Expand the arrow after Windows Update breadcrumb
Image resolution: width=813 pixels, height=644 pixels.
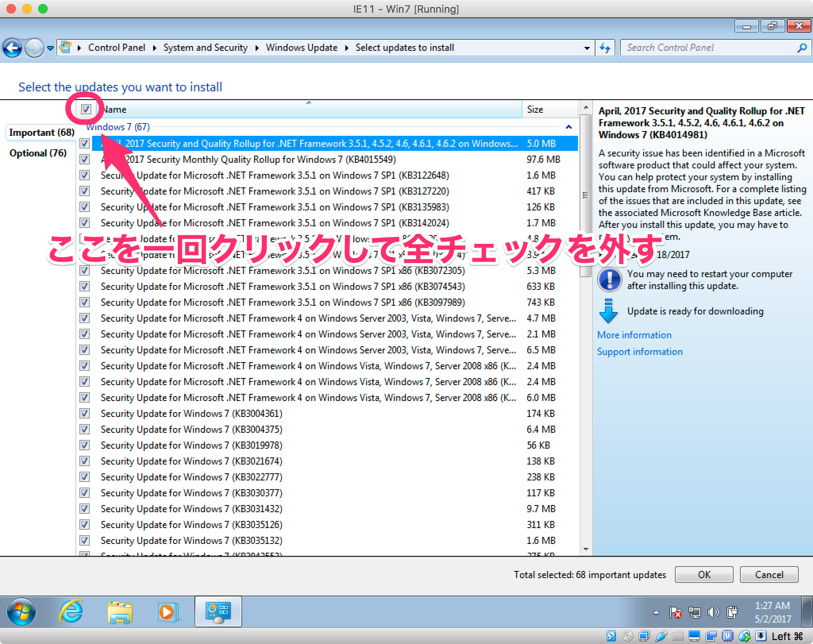tap(347, 48)
